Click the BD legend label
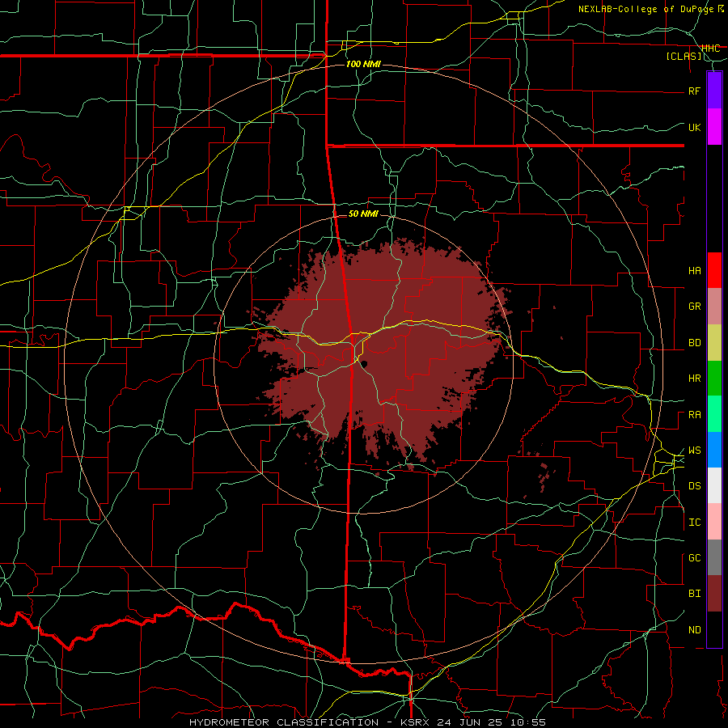Viewport: 728px width, 728px height. click(694, 343)
